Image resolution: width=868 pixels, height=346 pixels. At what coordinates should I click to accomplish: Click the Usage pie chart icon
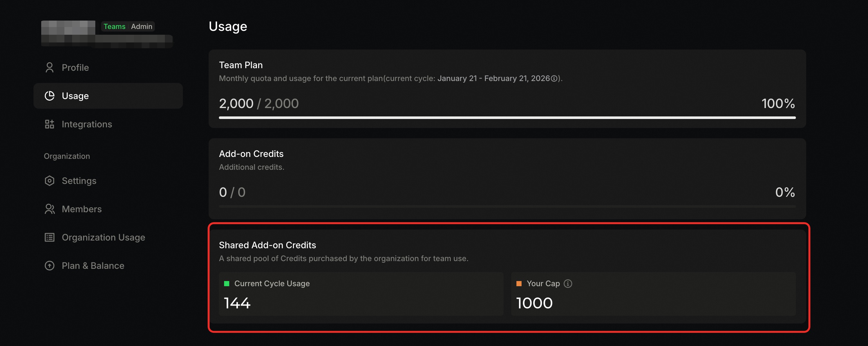[x=50, y=96]
